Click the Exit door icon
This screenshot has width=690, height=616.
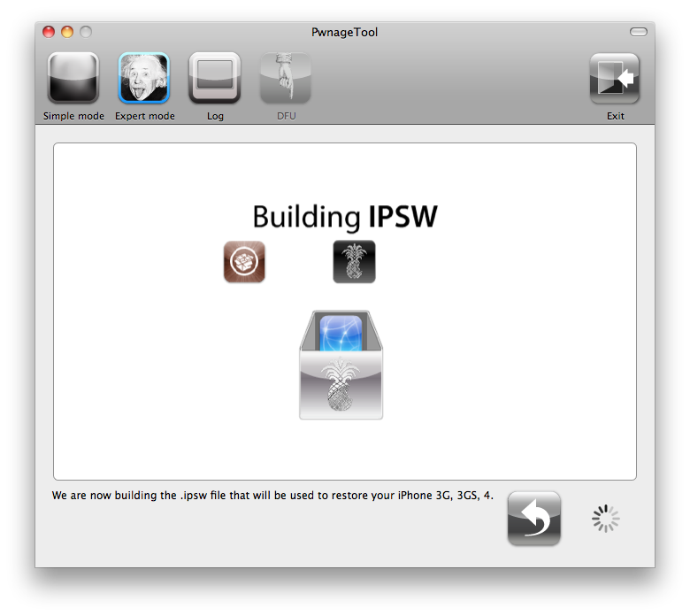pos(615,79)
